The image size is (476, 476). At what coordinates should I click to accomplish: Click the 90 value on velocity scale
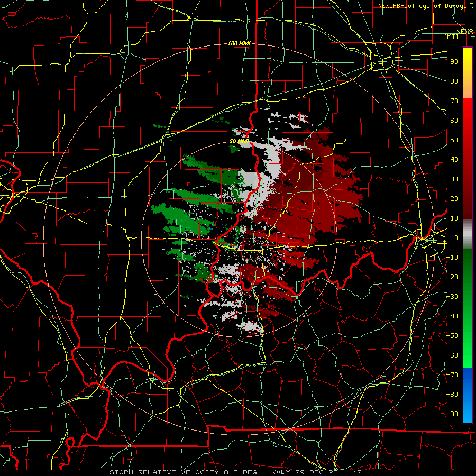[454, 62]
